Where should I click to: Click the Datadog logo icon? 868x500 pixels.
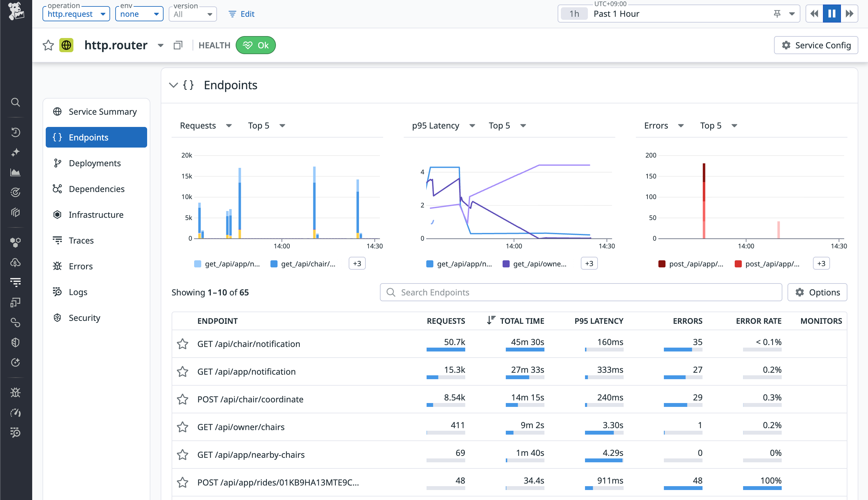(16, 11)
